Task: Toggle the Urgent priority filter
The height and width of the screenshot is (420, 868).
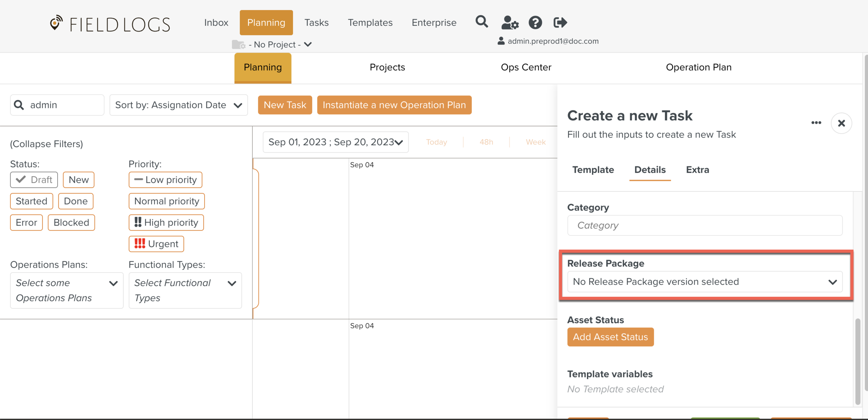Action: tap(156, 244)
